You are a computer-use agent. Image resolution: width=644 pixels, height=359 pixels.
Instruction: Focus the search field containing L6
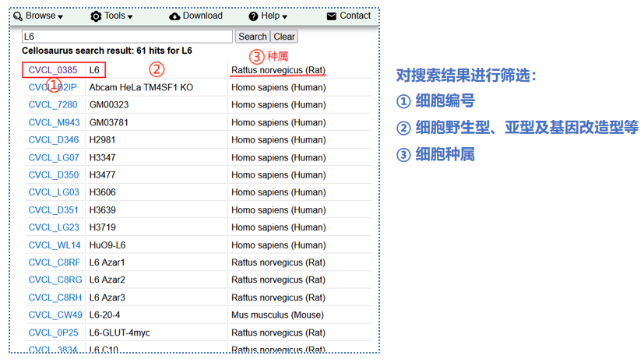tap(127, 37)
